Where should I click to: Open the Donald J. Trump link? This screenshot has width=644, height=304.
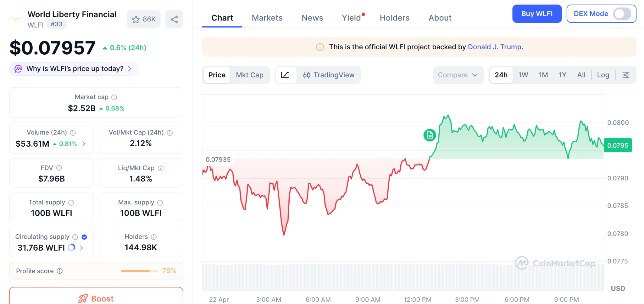point(494,47)
